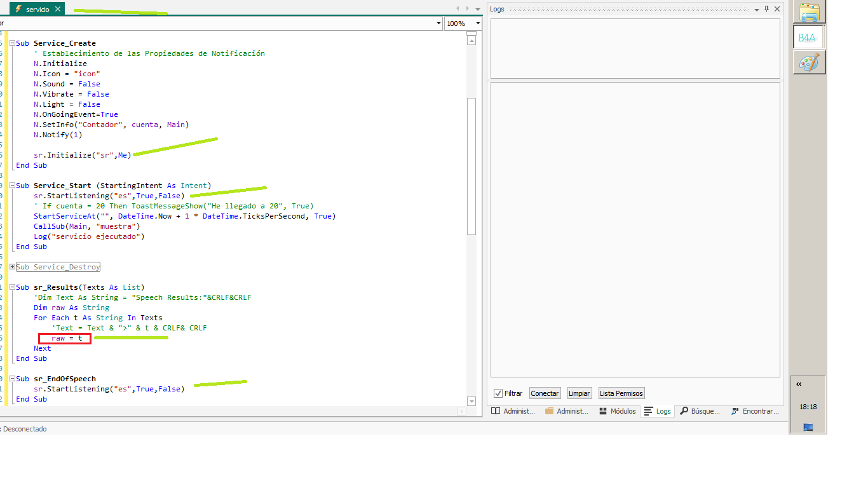Screen dimensions: 868x488
Task: Open the document tabs list arrow
Action: tap(477, 8)
